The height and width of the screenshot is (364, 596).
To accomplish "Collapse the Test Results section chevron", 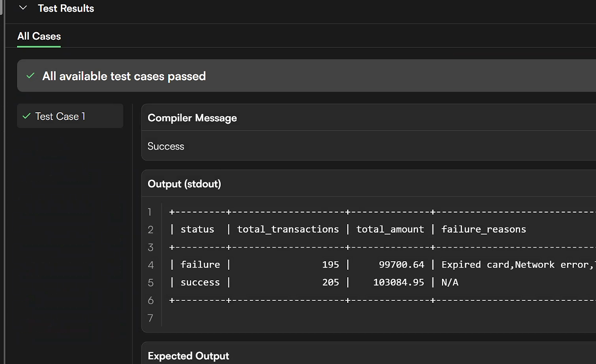I will point(23,8).
